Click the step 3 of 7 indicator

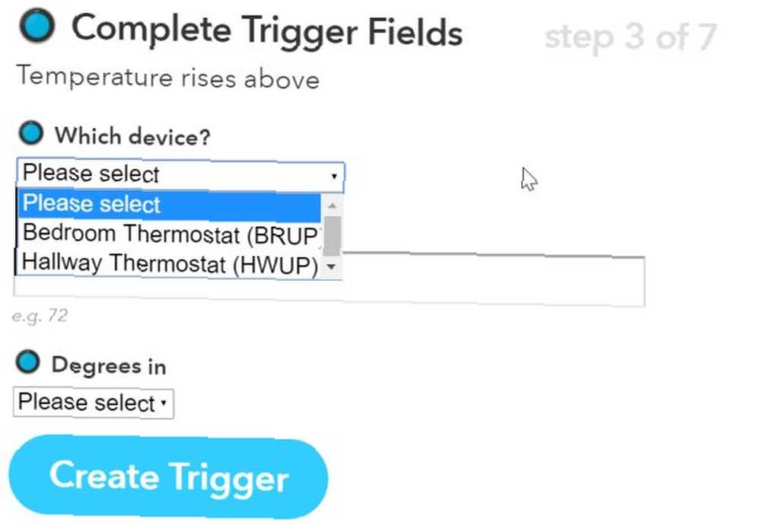pyautogui.click(x=631, y=37)
